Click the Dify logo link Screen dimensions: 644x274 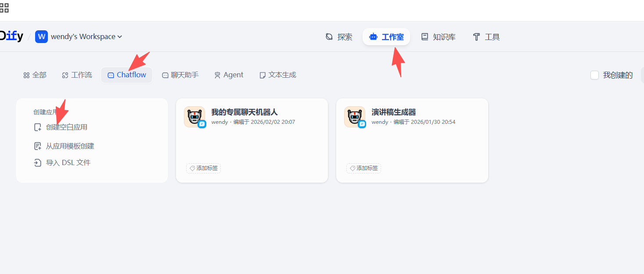11,36
